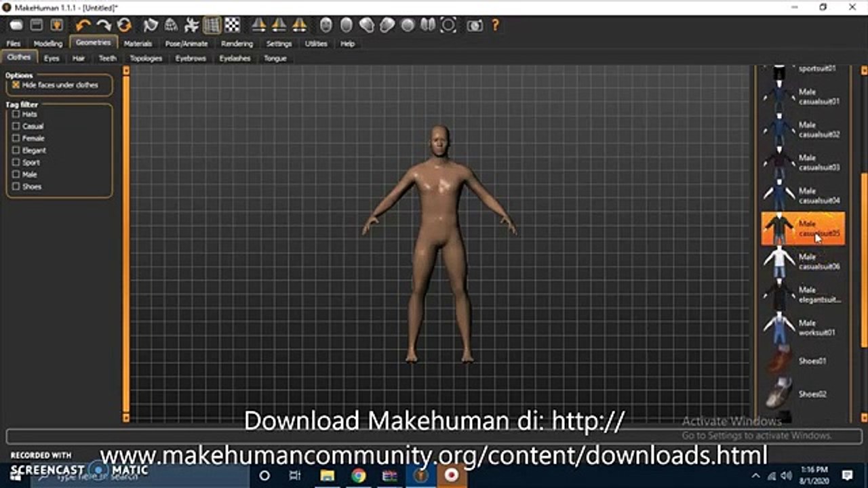The width and height of the screenshot is (868, 488).
Task: Click the right-turned head view icon
Action: point(387,26)
